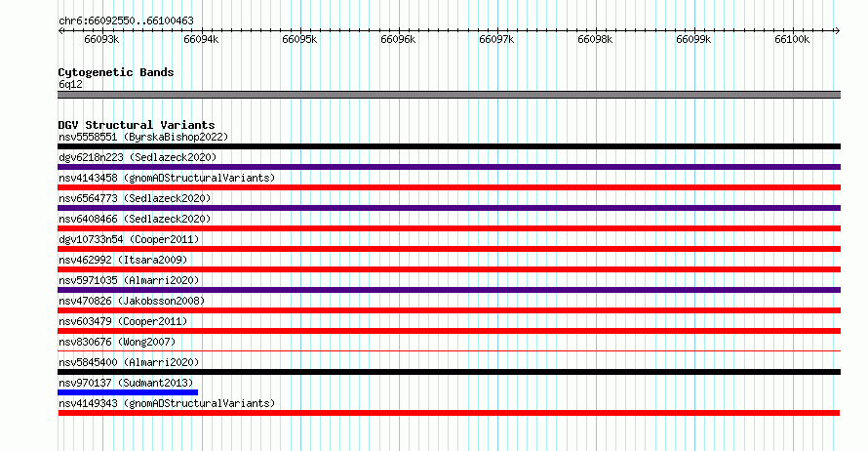Select the red bar for dgv10733n54
868x451 pixels.
449,249
